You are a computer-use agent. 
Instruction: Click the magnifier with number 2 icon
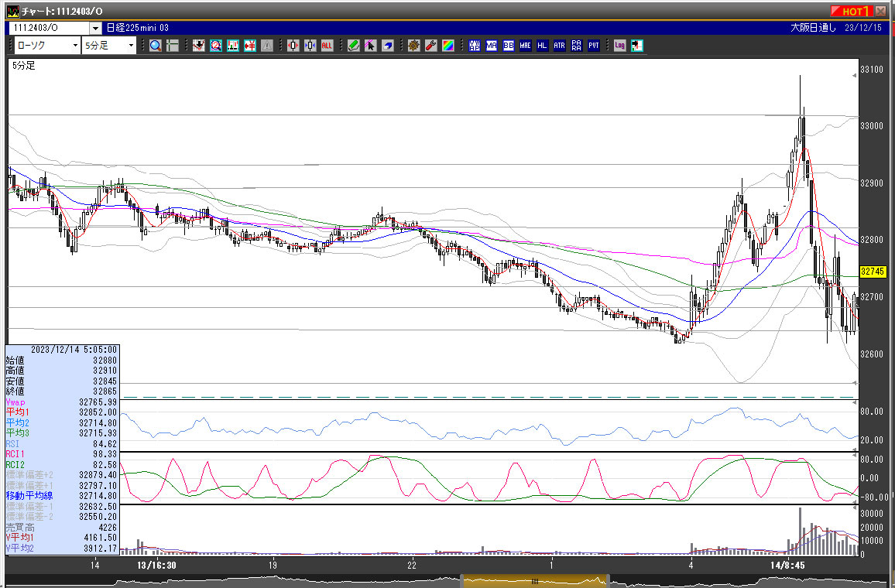216,46
